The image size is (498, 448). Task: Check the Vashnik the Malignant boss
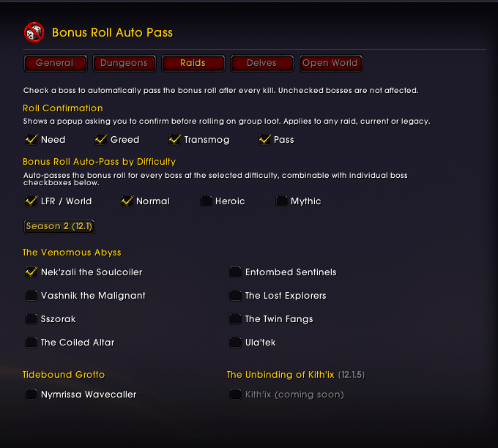point(31,296)
